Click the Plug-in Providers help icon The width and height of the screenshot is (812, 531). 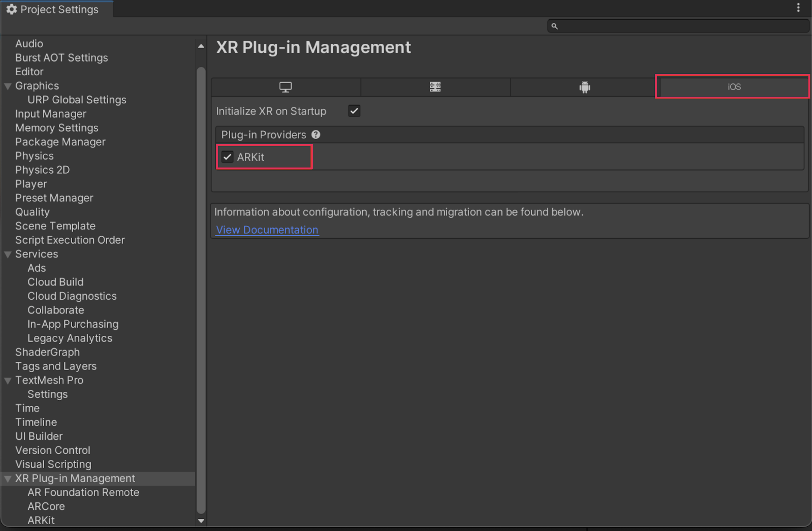coord(316,134)
